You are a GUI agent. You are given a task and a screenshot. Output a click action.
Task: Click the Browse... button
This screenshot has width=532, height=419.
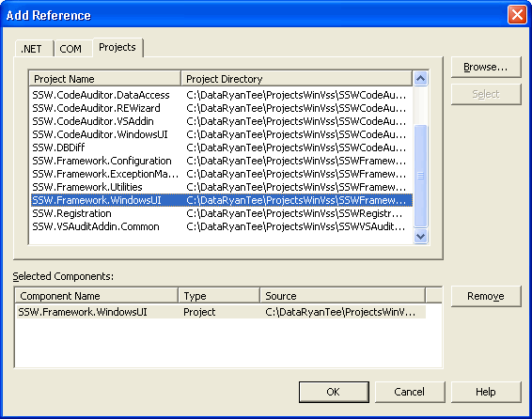point(486,67)
